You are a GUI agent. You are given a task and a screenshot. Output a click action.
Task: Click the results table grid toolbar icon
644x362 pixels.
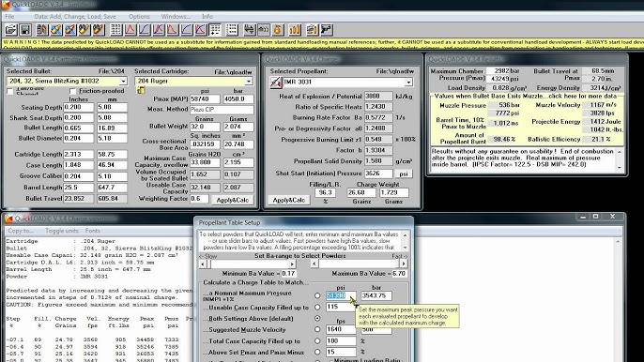pyautogui.click(x=116, y=30)
